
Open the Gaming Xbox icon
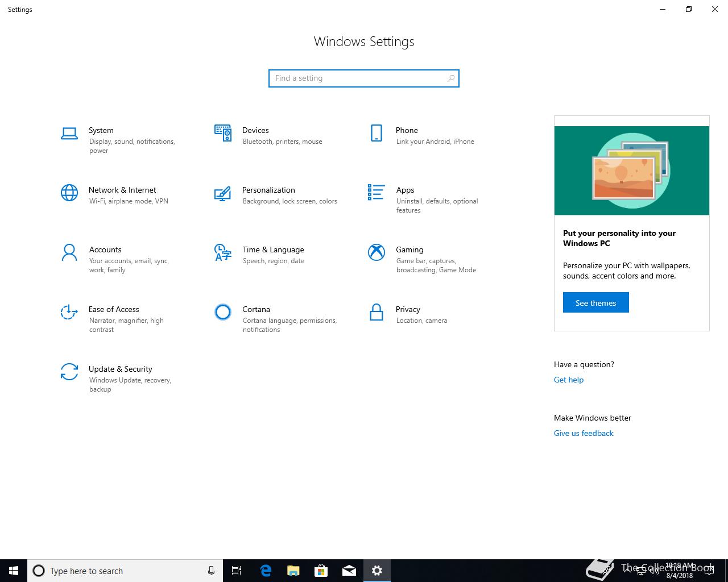pyautogui.click(x=377, y=252)
